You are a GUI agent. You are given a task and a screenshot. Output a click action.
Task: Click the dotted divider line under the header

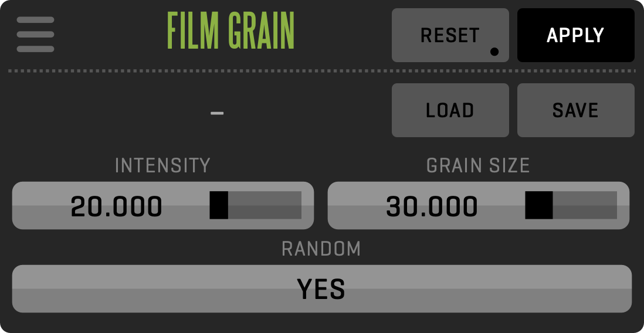[321, 71]
